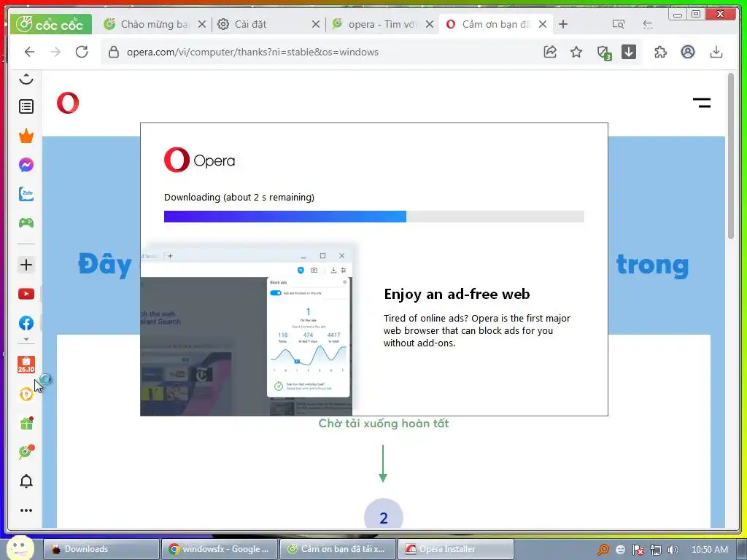Open Facebook from the sidebar
Screen dimensions: 747x560
tap(26, 323)
